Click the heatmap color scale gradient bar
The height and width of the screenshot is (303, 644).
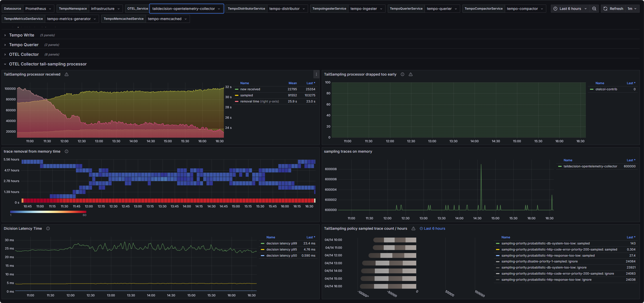coord(48,212)
